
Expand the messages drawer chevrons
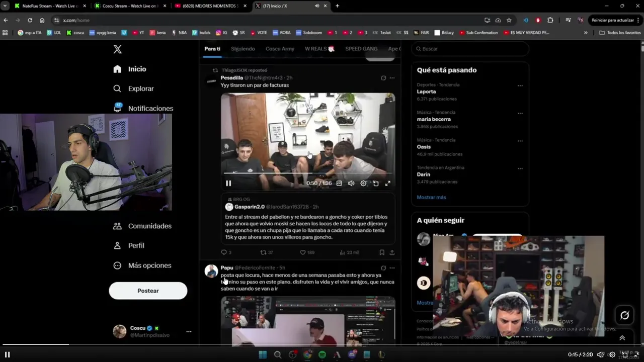[x=622, y=338]
